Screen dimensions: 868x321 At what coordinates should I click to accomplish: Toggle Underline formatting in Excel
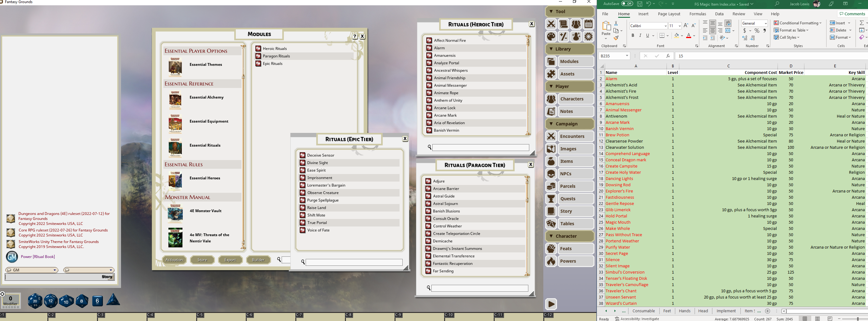point(647,35)
